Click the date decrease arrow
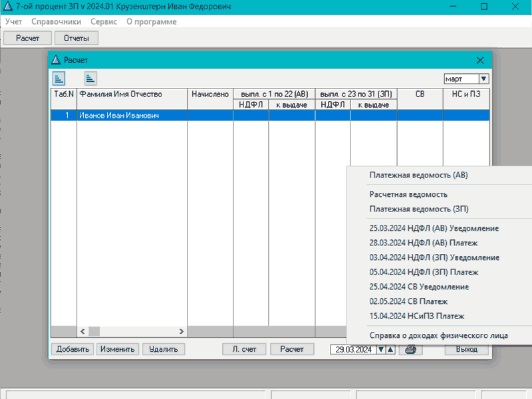532x399 pixels. (381, 349)
